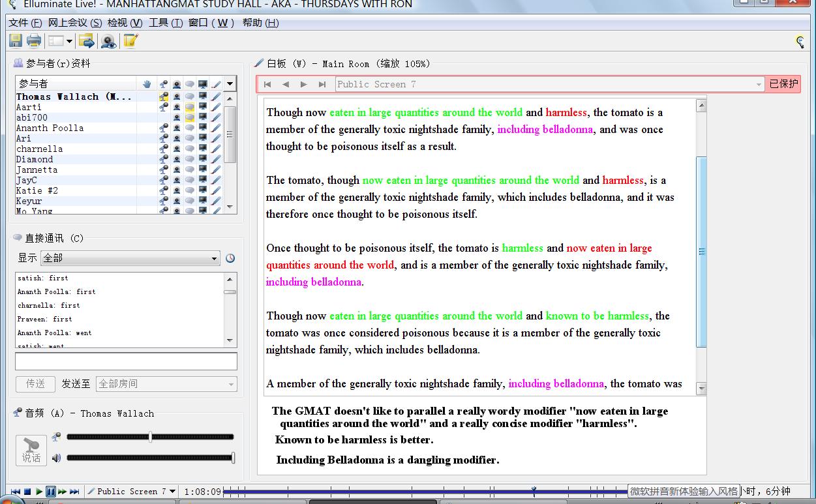Click the 传送 send button
Viewport: 816px width, 504px height.
(35, 384)
